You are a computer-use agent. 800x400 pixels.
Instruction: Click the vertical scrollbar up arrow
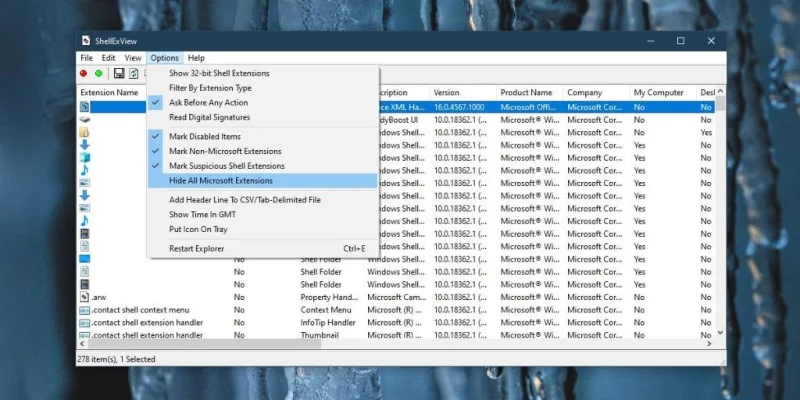point(720,91)
